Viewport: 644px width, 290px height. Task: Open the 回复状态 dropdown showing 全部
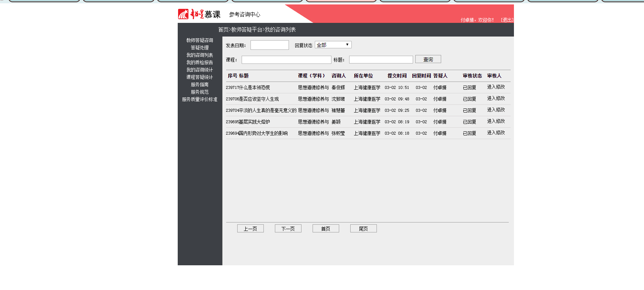click(x=333, y=45)
